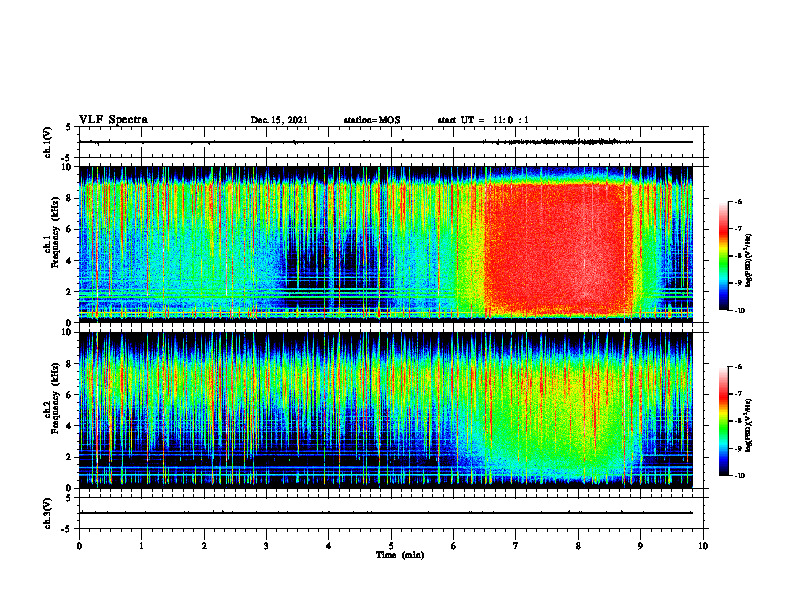Click the ch.3 voltage waveform trace
792x612 pixels.
tap(386, 513)
